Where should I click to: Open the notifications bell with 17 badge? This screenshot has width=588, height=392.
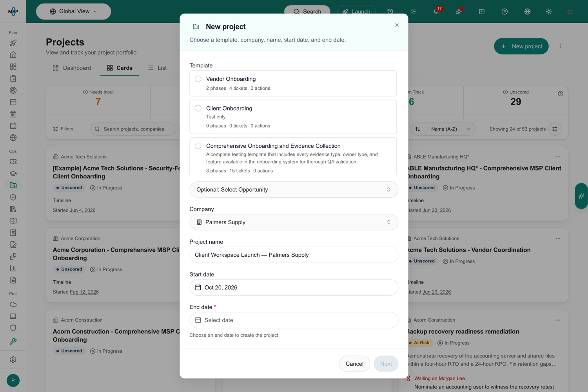pos(436,11)
